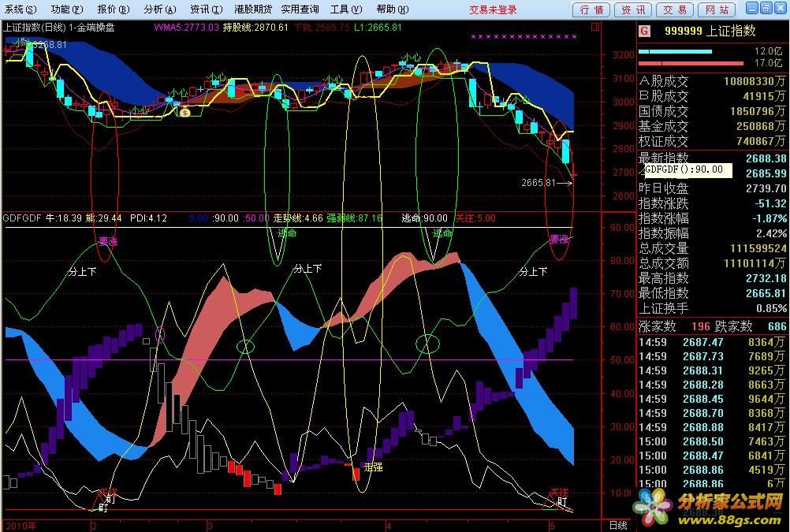Screen dimensions: 790x532
Task: Click the 日线 period label at bottom
Action: pyautogui.click(x=617, y=526)
